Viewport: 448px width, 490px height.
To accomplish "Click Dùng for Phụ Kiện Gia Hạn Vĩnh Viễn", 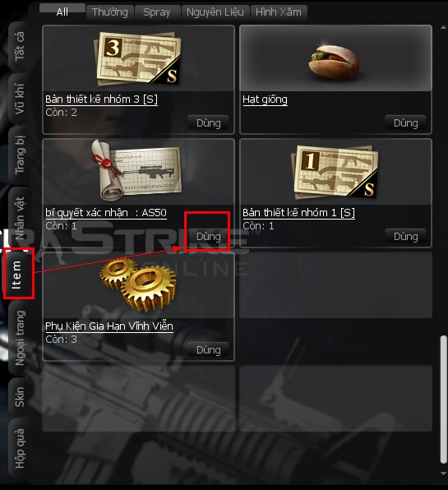I will 208,349.
